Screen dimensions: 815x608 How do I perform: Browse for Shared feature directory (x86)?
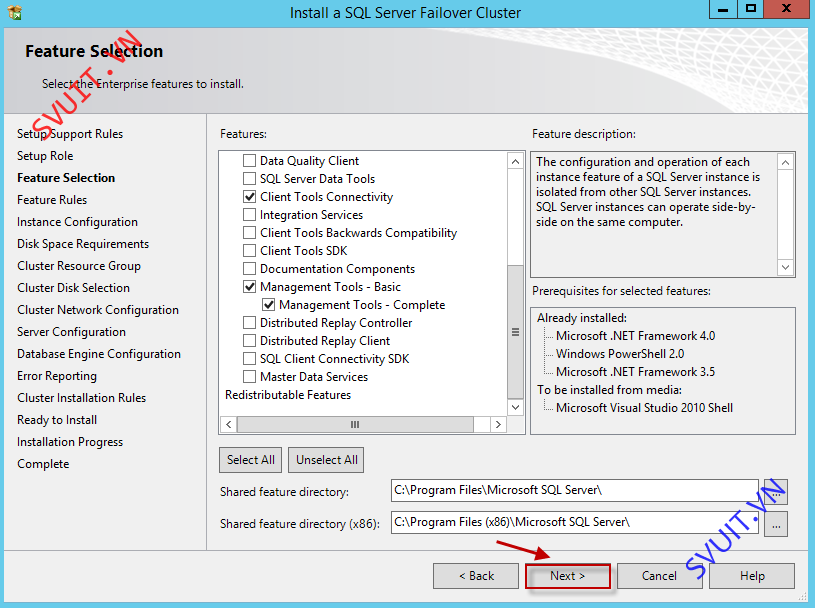[776, 524]
